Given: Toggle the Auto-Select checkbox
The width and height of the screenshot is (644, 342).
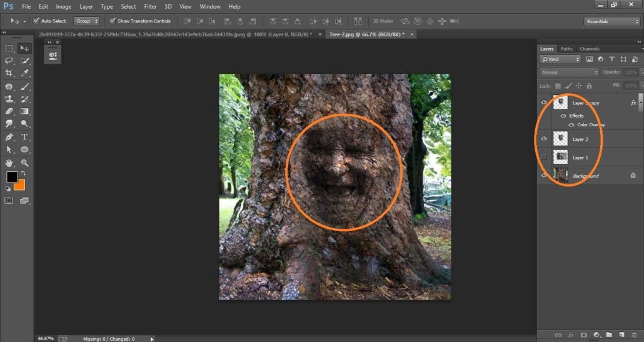Looking at the screenshot, I should (x=36, y=21).
